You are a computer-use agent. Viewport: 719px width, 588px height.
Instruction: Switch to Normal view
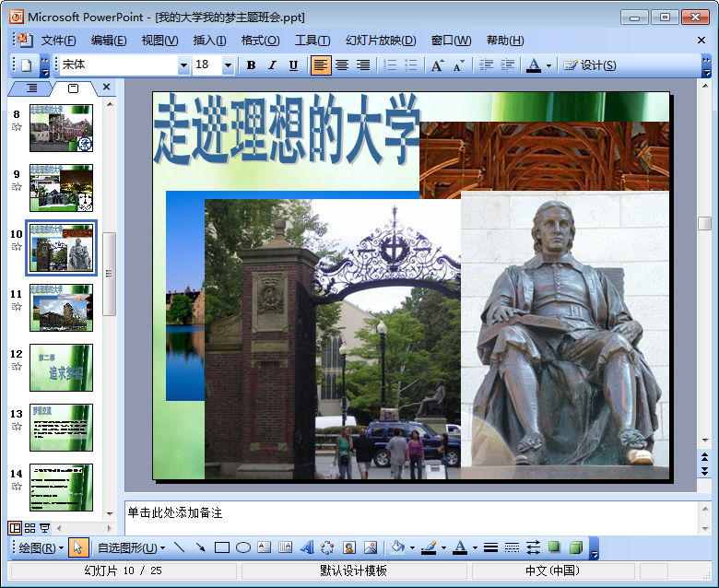(15, 528)
